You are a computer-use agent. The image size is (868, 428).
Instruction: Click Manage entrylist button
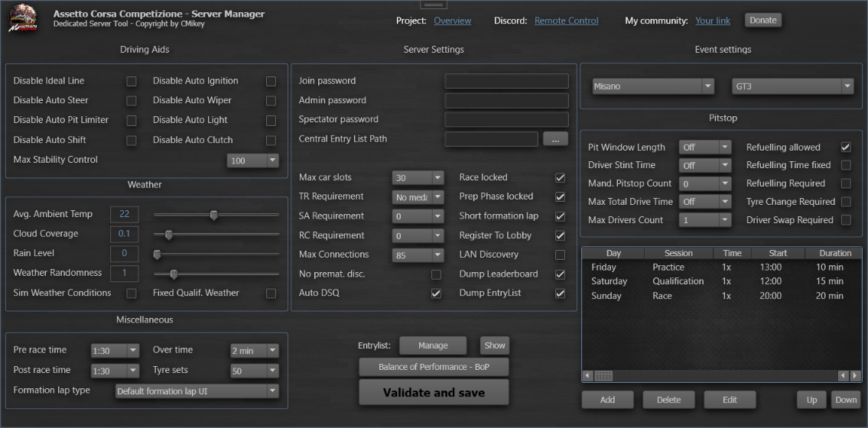[x=433, y=345]
